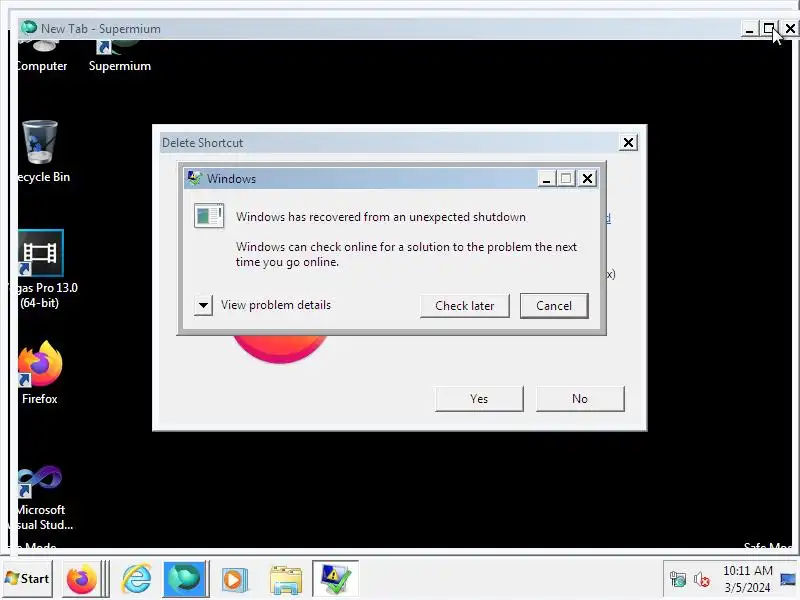Minimize the Supermium window
This screenshot has width=800, height=600.
point(749,29)
